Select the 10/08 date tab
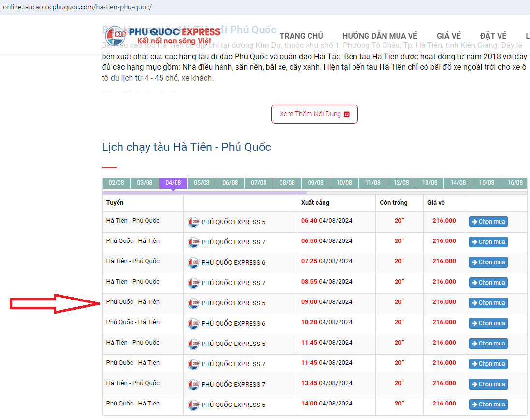The height and width of the screenshot is (420, 530). [344, 182]
